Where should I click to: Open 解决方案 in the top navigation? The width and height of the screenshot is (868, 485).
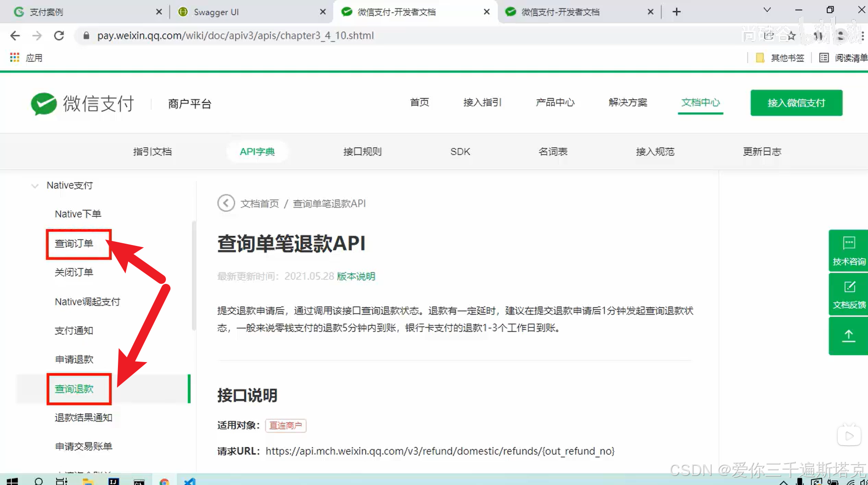click(628, 102)
